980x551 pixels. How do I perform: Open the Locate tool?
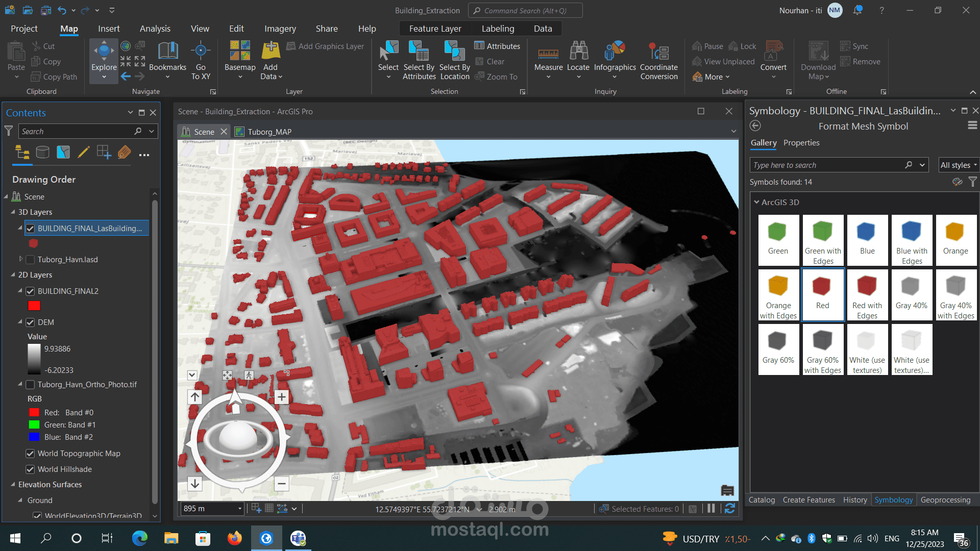pyautogui.click(x=578, y=60)
